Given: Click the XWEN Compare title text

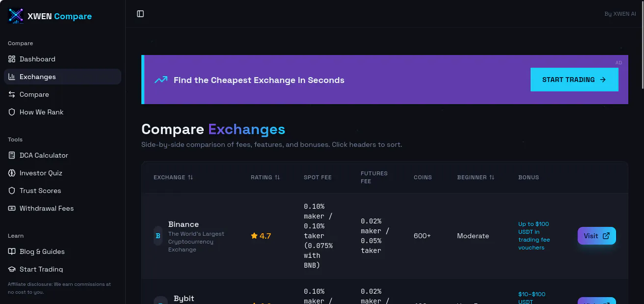Looking at the screenshot, I should point(59,16).
